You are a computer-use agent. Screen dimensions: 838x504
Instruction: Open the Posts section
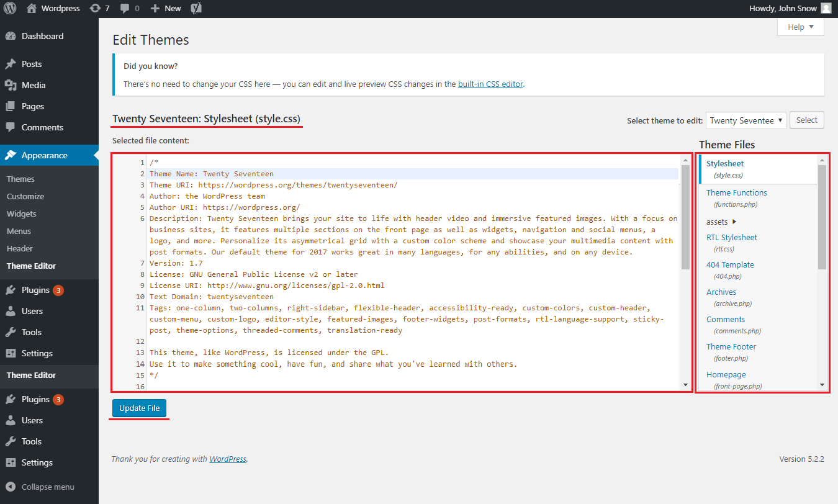(x=30, y=63)
